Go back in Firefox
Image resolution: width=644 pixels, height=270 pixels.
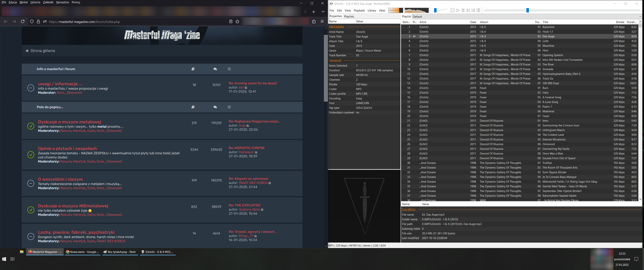6,22
